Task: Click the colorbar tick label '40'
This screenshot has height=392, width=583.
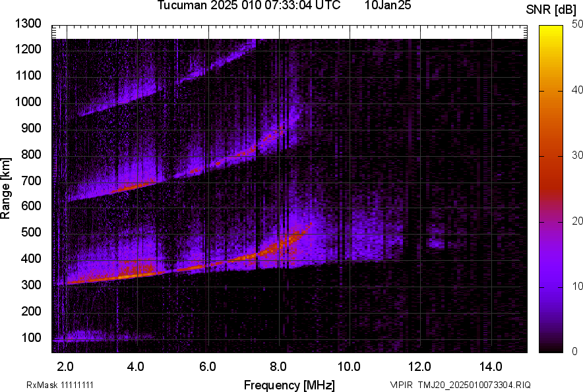Action: tap(577, 90)
